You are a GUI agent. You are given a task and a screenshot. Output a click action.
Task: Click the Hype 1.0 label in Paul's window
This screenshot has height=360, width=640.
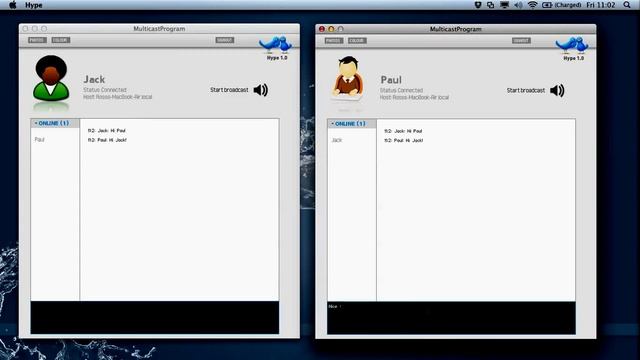coord(573,58)
